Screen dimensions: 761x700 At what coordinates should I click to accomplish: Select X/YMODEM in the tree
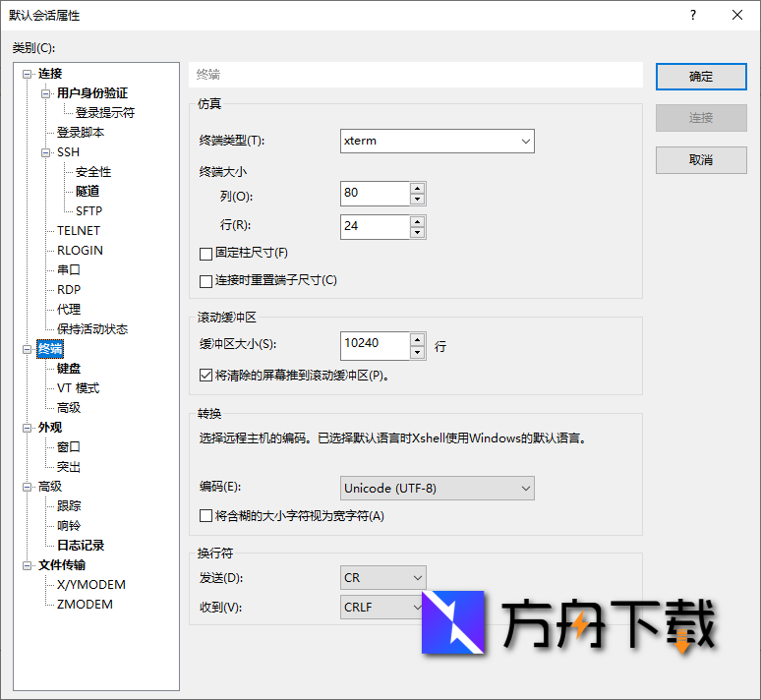click(91, 585)
